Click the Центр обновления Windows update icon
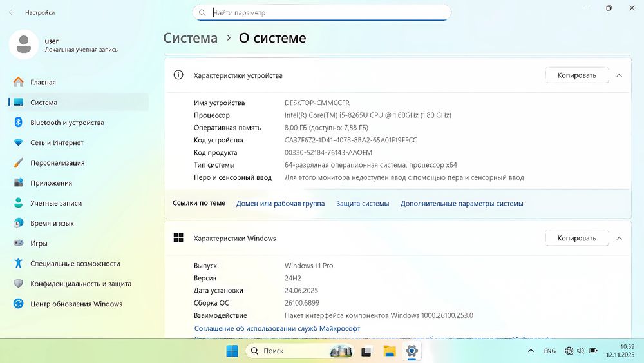644x363 pixels. tap(19, 304)
